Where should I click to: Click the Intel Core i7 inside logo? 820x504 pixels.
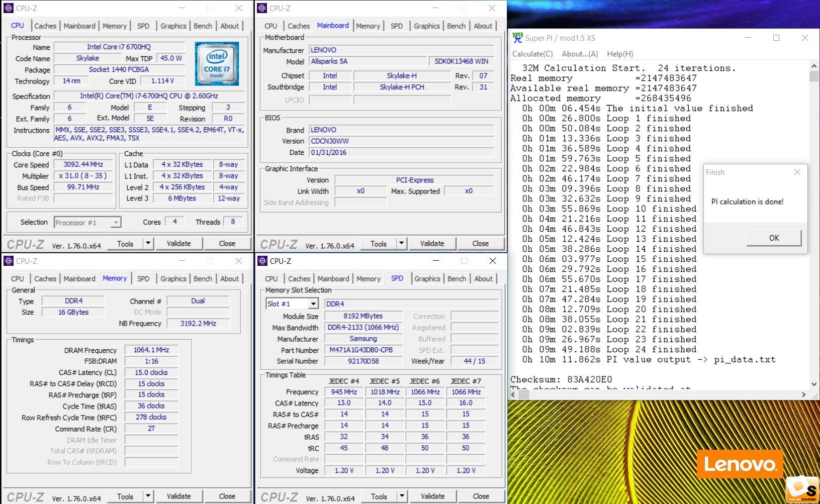pyautogui.click(x=217, y=63)
